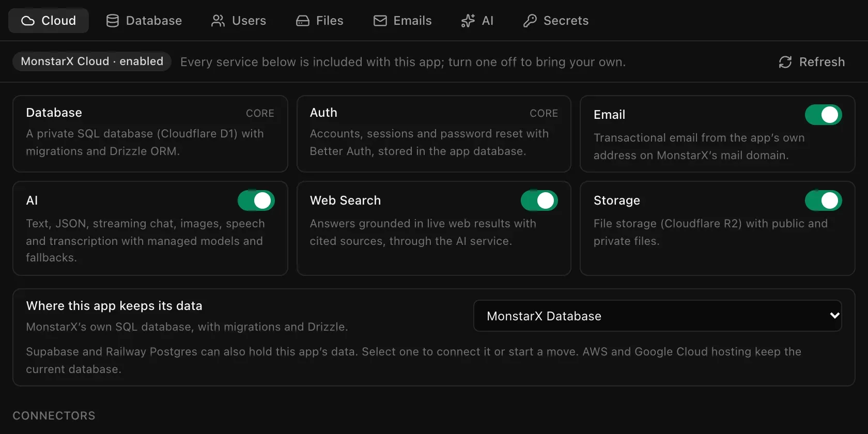The image size is (868, 434).
Task: Open the Users tab
Action: (239, 21)
